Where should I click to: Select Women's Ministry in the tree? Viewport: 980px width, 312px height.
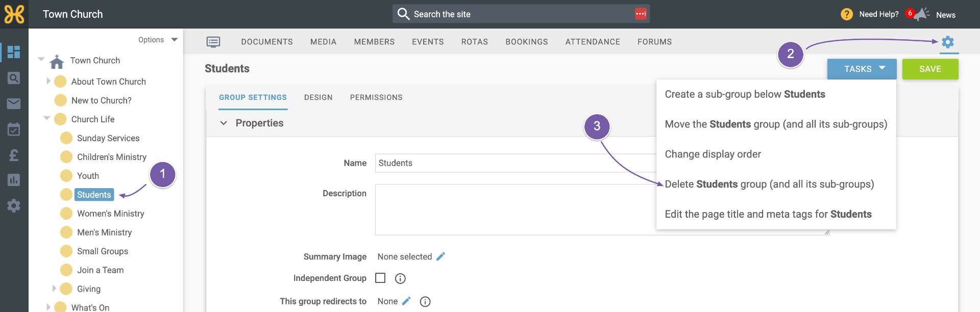[x=111, y=214]
